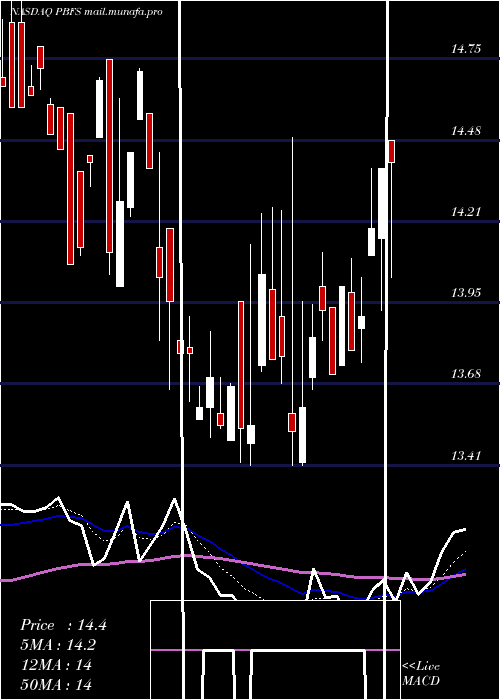Click the 'Price : 14.4' readout
Image resolution: width=500 pixels, height=700 pixels.
[63, 625]
